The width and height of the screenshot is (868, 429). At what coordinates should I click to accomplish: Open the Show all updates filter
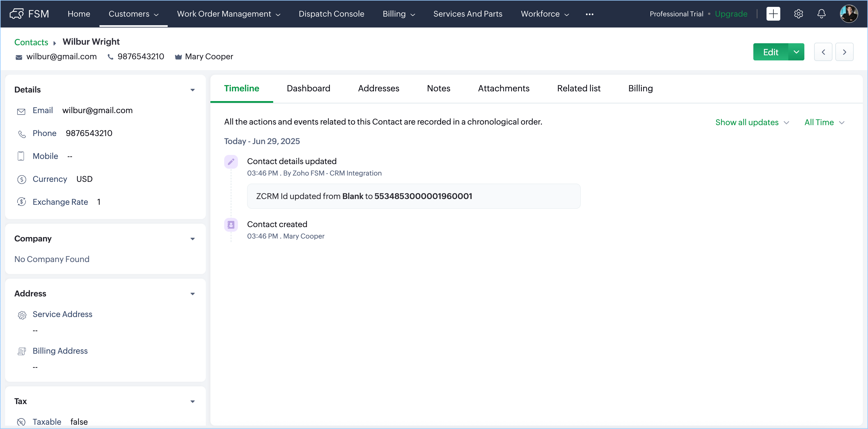[752, 122]
